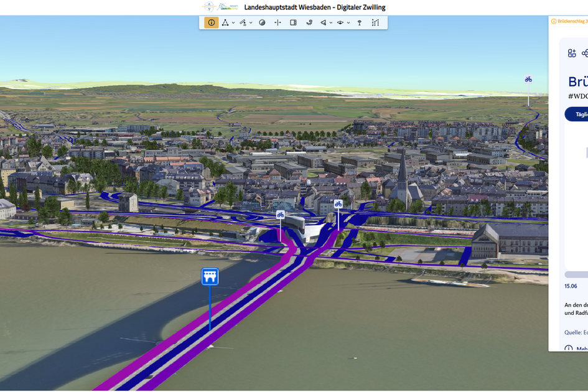The height and width of the screenshot is (392, 588).
Task: Click the Wiesbaden crest logo in header
Action: tap(208, 7)
